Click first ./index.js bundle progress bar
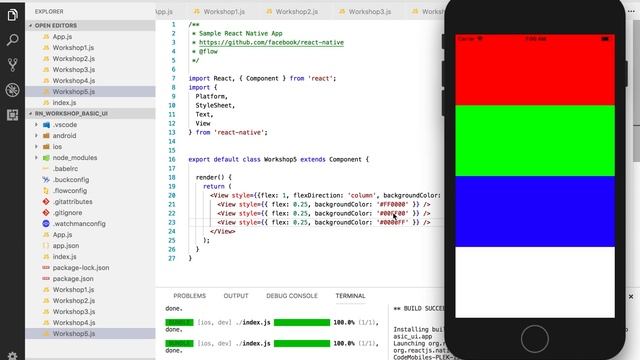The width and height of the screenshot is (640, 360). 302,322
